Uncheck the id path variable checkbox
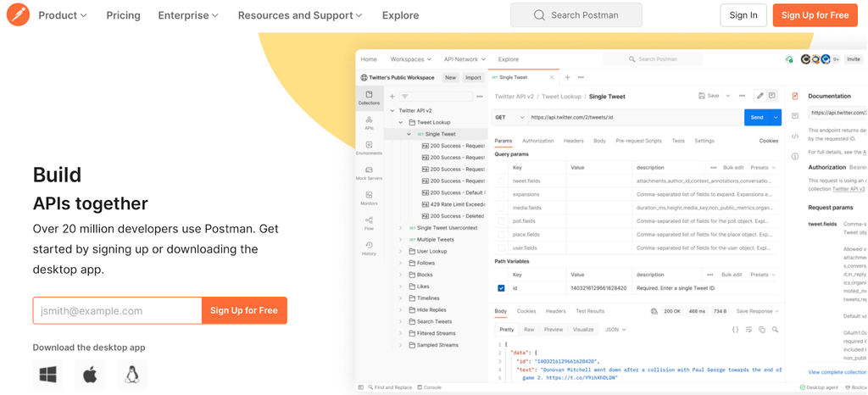The height and width of the screenshot is (395, 868). [x=501, y=288]
